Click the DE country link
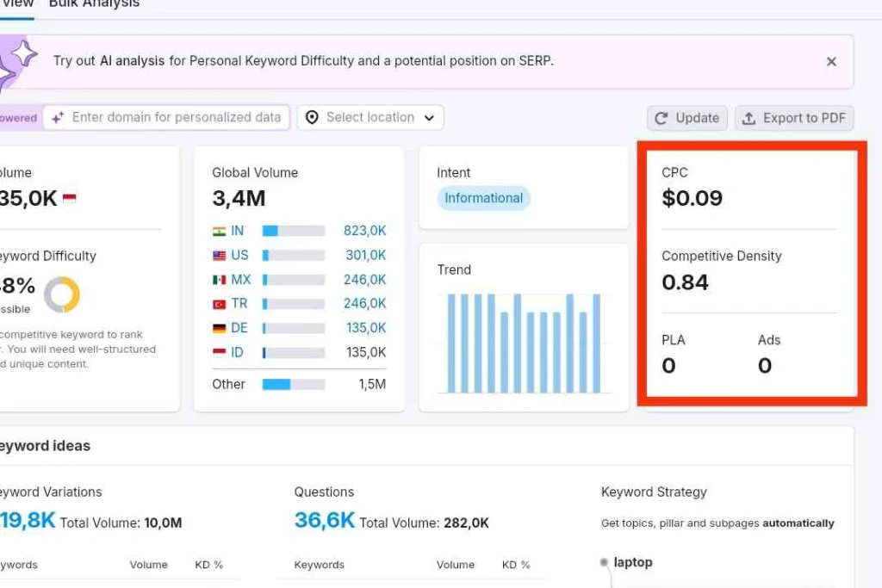 [x=239, y=328]
